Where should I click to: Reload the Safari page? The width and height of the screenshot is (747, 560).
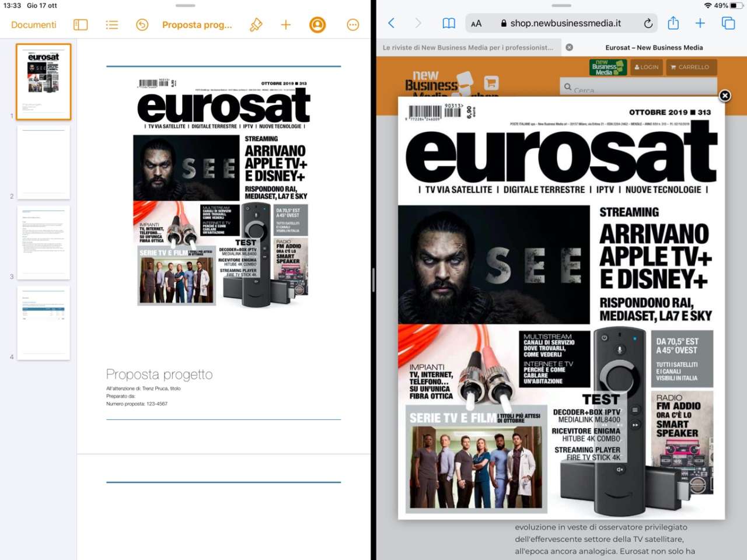648,23
